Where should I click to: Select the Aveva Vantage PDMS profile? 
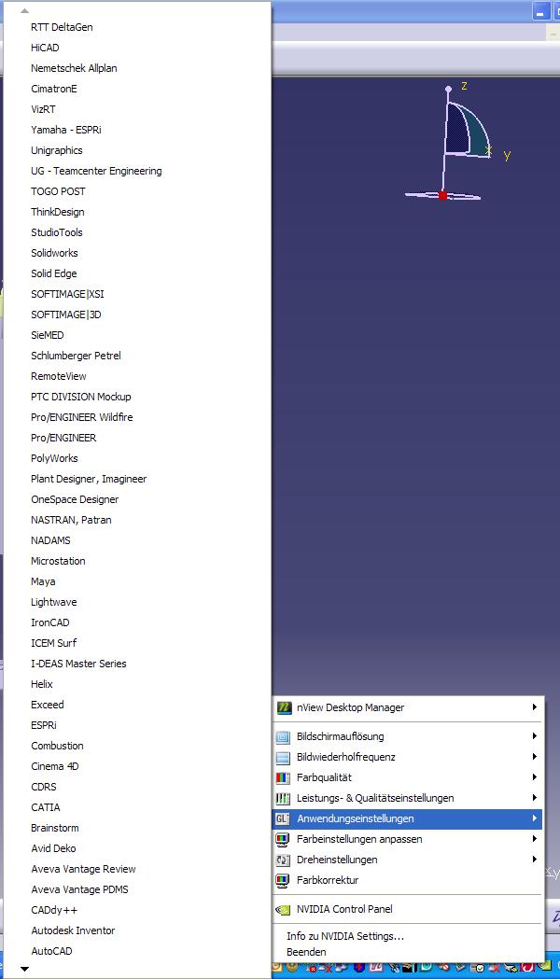[x=79, y=889]
